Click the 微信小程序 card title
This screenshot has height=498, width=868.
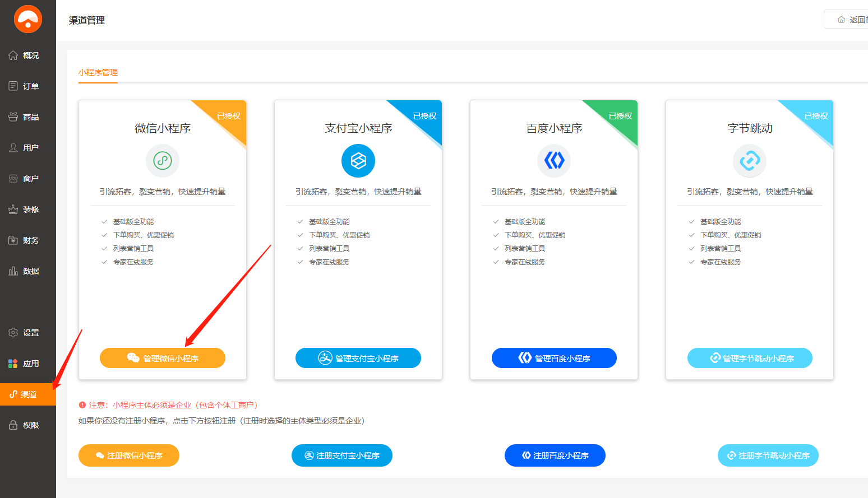click(163, 128)
